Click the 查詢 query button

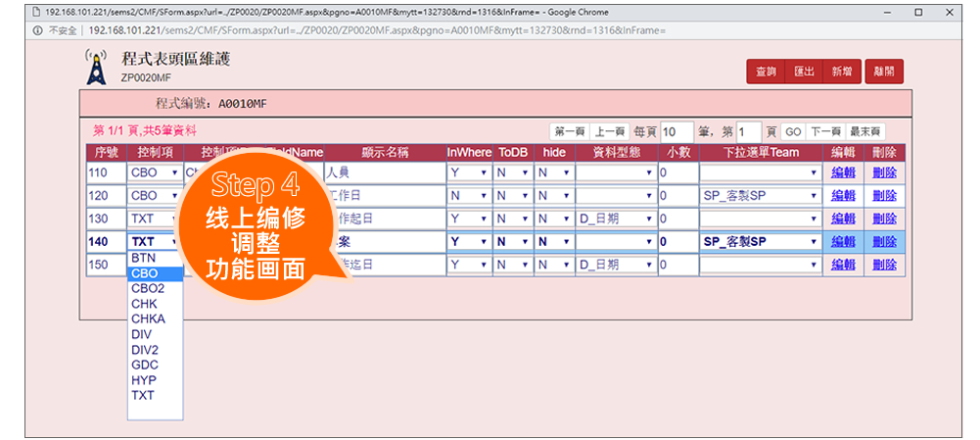pos(766,72)
